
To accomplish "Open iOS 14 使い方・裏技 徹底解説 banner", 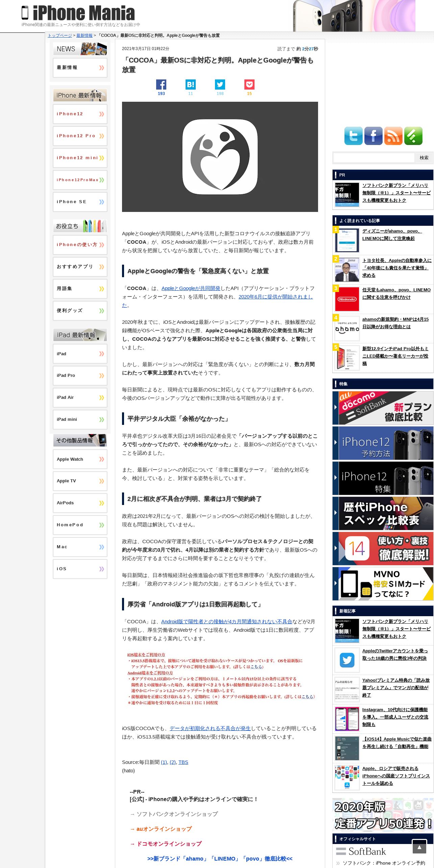I will [383, 549].
